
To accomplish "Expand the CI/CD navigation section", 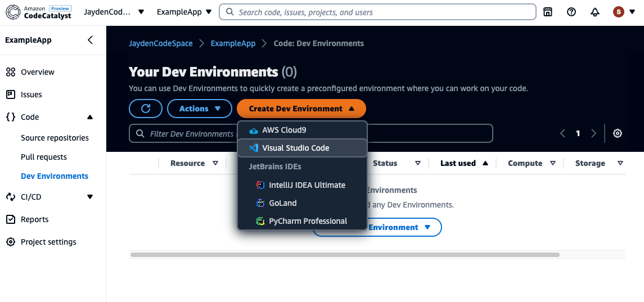I will 90,197.
